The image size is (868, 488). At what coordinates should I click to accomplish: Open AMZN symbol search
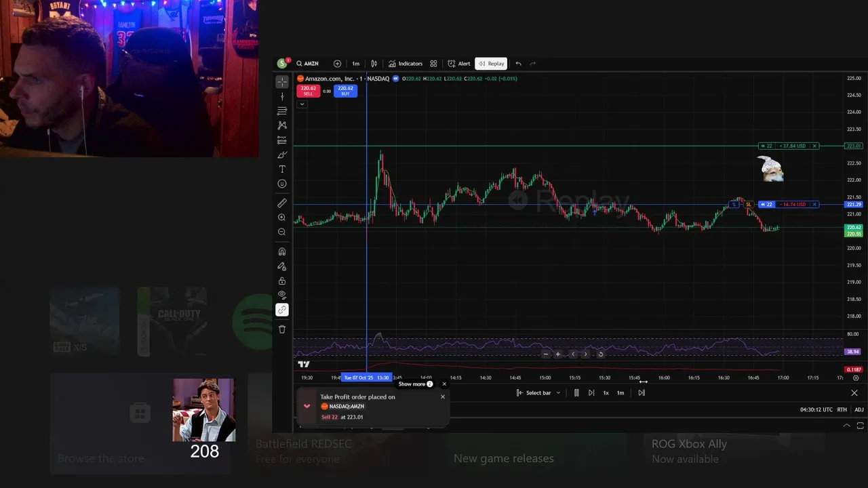point(308,64)
